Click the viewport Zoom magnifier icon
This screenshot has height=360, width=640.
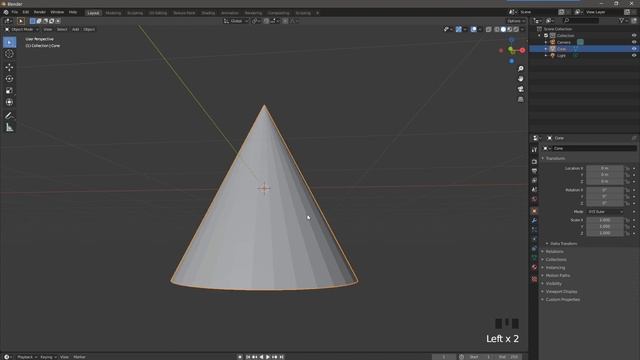coord(520,69)
